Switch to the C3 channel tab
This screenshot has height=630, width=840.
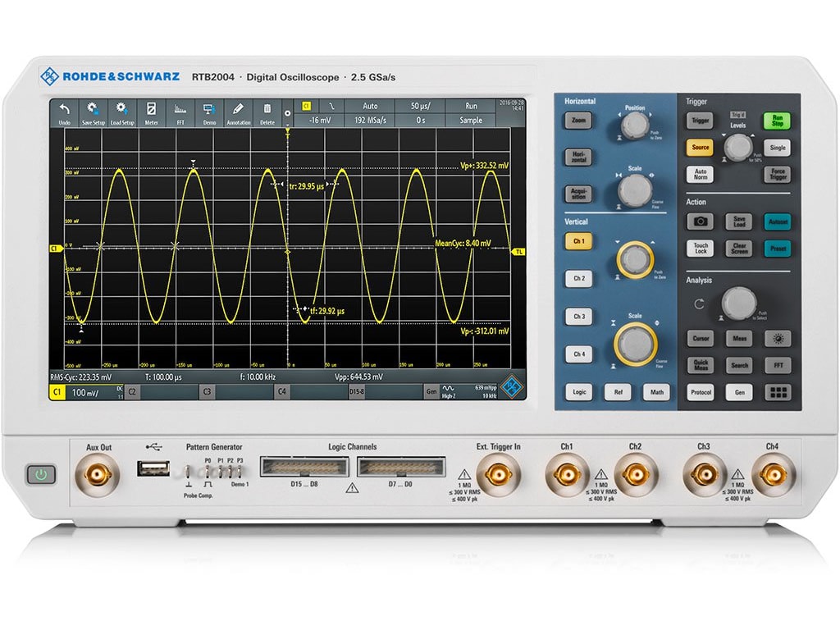coord(208,392)
